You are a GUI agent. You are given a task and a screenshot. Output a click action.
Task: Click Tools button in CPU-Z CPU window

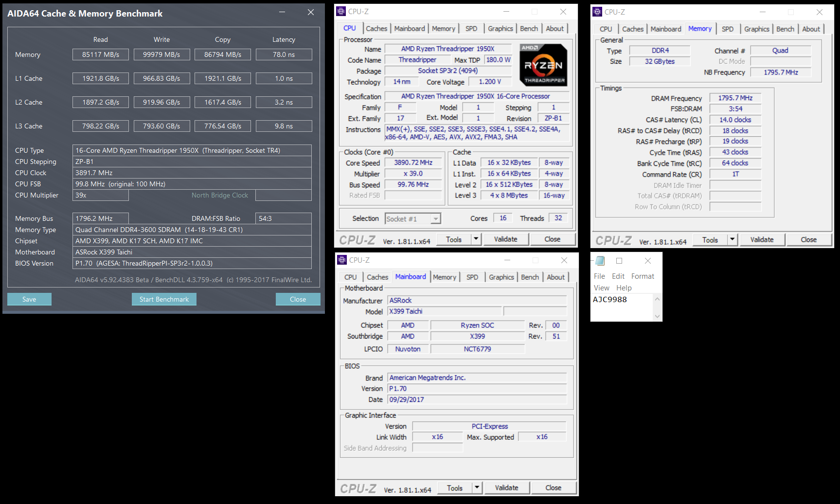pos(454,239)
